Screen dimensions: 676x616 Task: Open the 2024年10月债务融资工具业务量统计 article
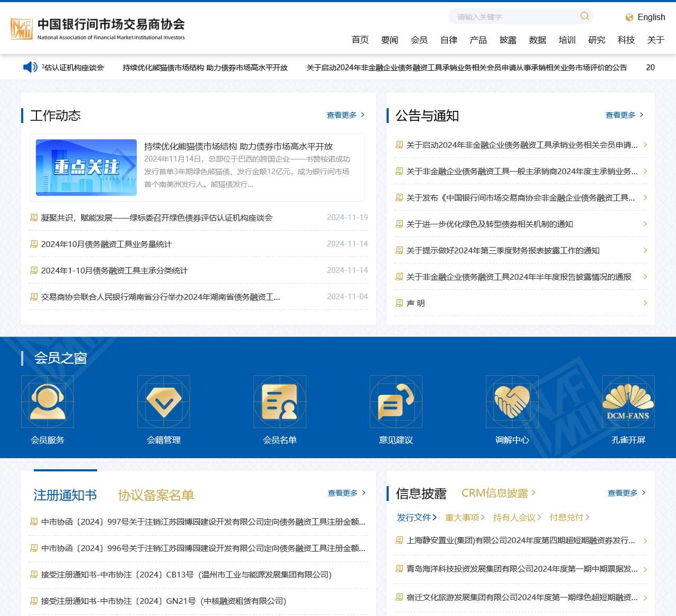tap(106, 244)
